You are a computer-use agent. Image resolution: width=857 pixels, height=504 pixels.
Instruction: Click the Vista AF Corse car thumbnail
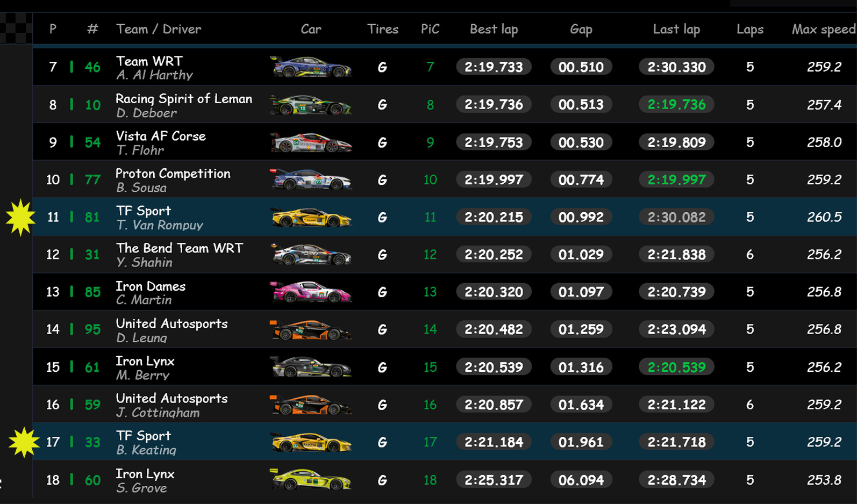coord(310,142)
